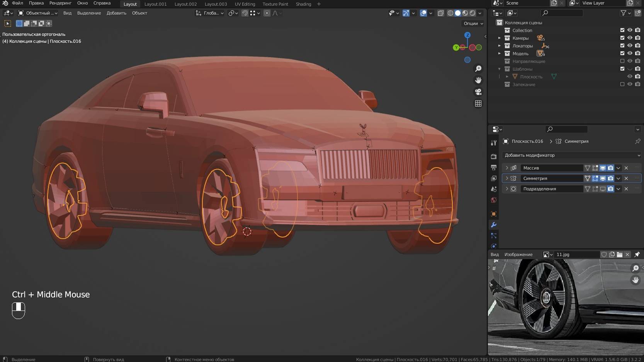Open the Particles properties tab
Image resolution: width=644 pixels, height=362 pixels.
(x=493, y=235)
